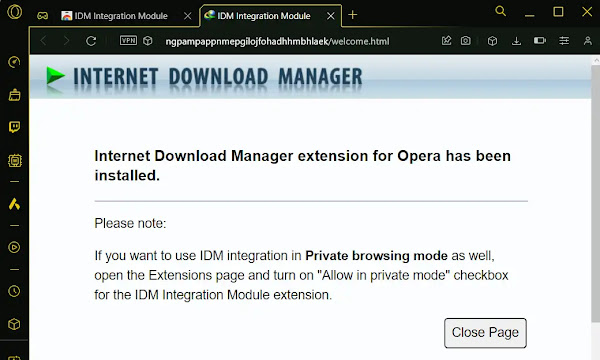Take a snapshot with camera icon
Viewport: 600px width, 360px height.
(465, 41)
